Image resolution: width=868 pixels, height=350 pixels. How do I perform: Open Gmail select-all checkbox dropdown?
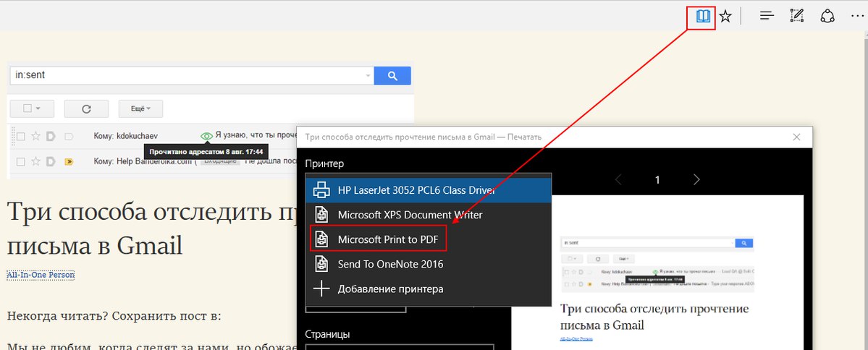pyautogui.click(x=32, y=109)
